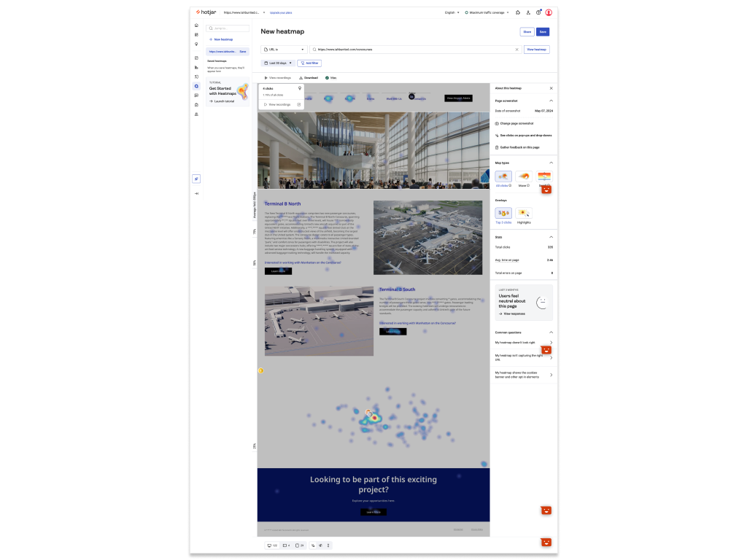The height and width of the screenshot is (560, 747).
Task: Select the unsaved heatmap URL entry in sidebar
Action: (222, 52)
